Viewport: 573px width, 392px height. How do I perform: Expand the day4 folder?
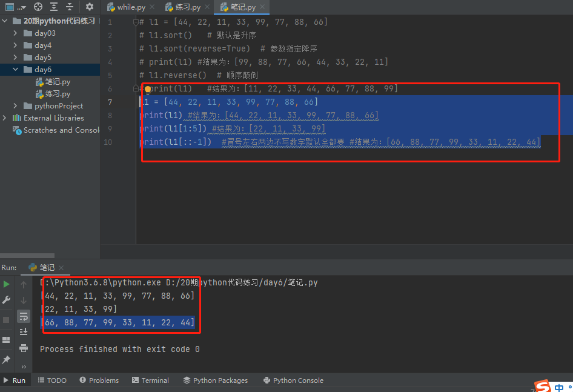tap(15, 45)
